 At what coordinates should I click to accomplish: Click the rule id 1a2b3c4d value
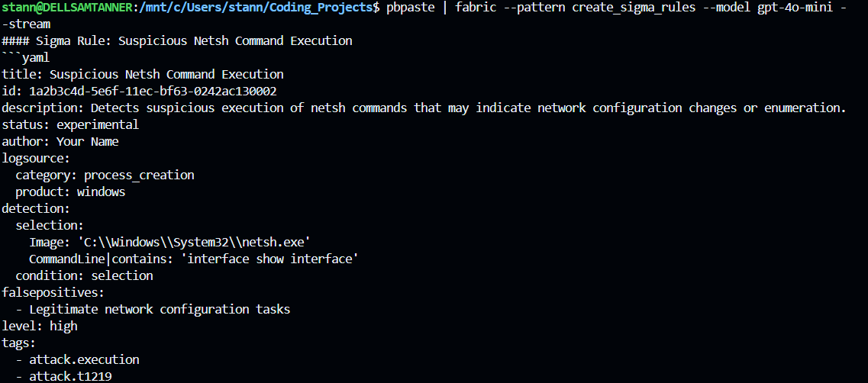(153, 91)
